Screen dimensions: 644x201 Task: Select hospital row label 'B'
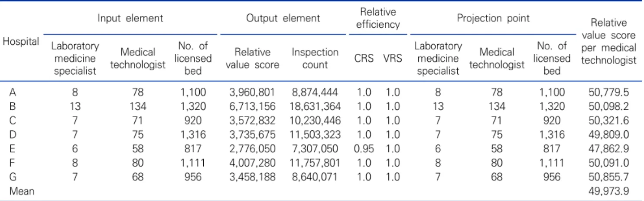coord(12,106)
